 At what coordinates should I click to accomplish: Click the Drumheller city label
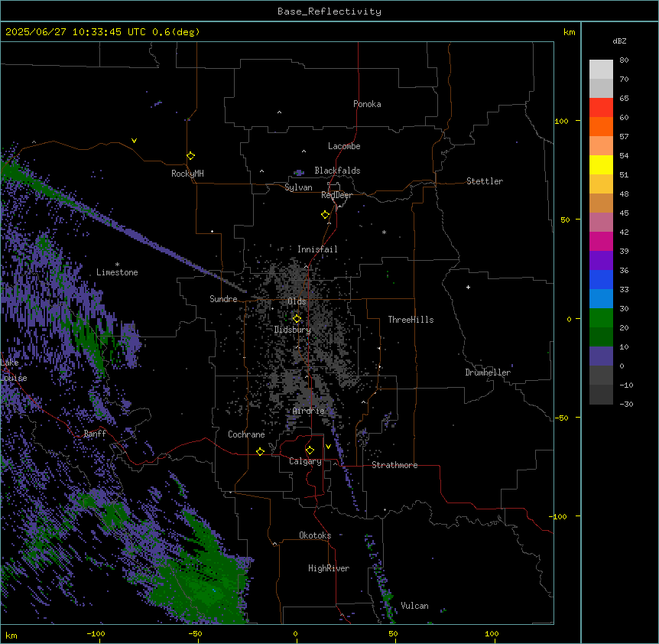click(x=488, y=372)
